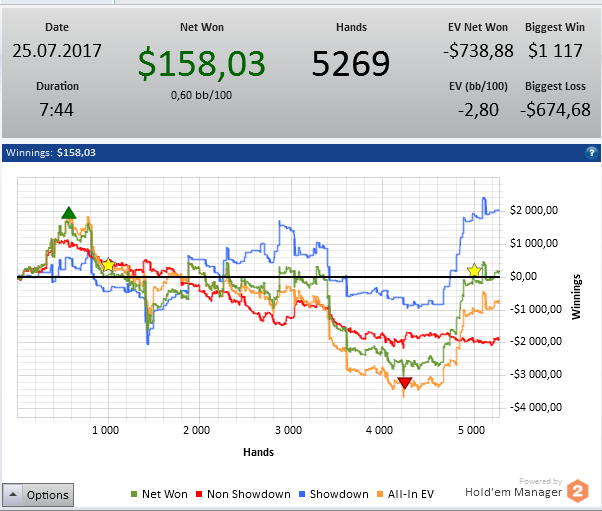Click the 0,60 bb/100 win rate text
Image resolution: width=602 pixels, height=511 pixels.
(x=202, y=95)
